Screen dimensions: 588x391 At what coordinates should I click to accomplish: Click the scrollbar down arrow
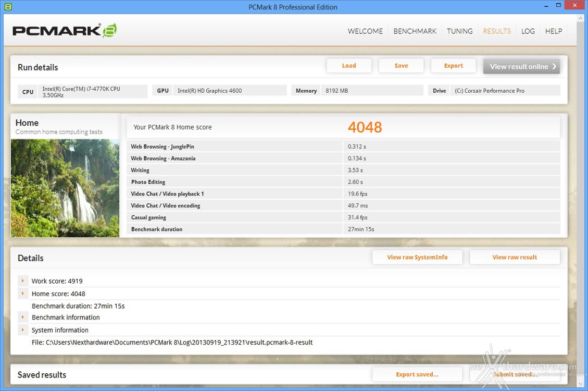pos(581,384)
